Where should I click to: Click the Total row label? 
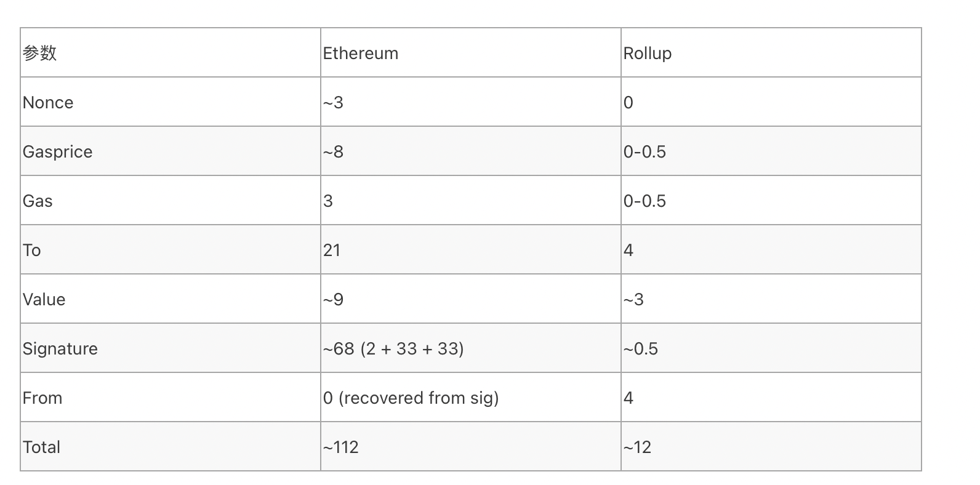pyautogui.click(x=41, y=447)
